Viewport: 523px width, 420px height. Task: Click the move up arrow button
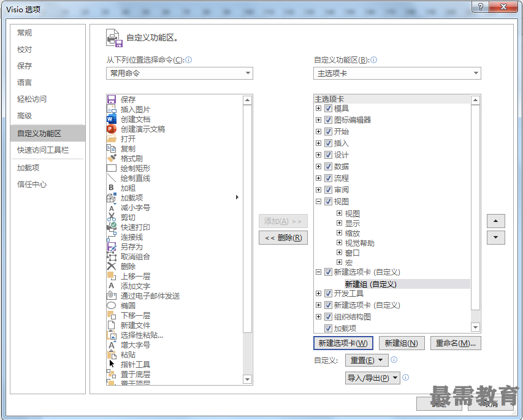pos(495,221)
